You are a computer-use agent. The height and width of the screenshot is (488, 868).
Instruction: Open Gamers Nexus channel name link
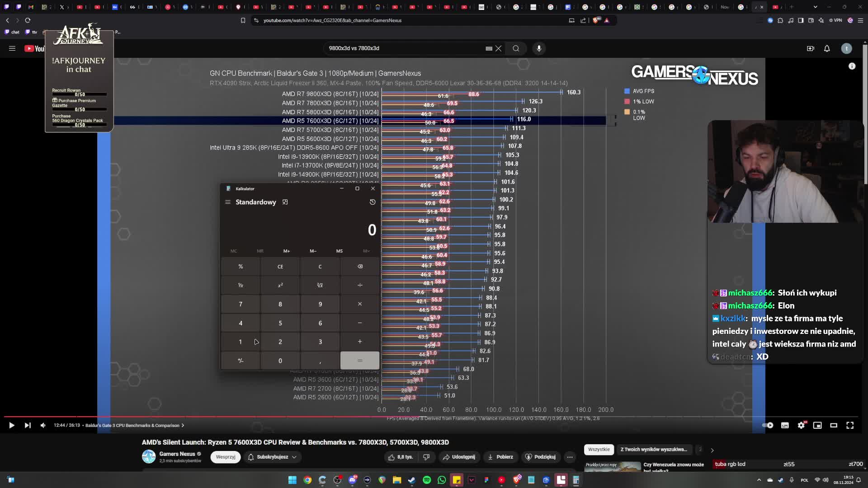click(177, 454)
